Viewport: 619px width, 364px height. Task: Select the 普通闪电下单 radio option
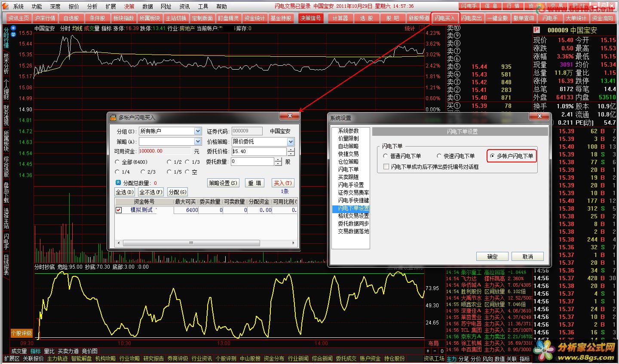[386, 156]
